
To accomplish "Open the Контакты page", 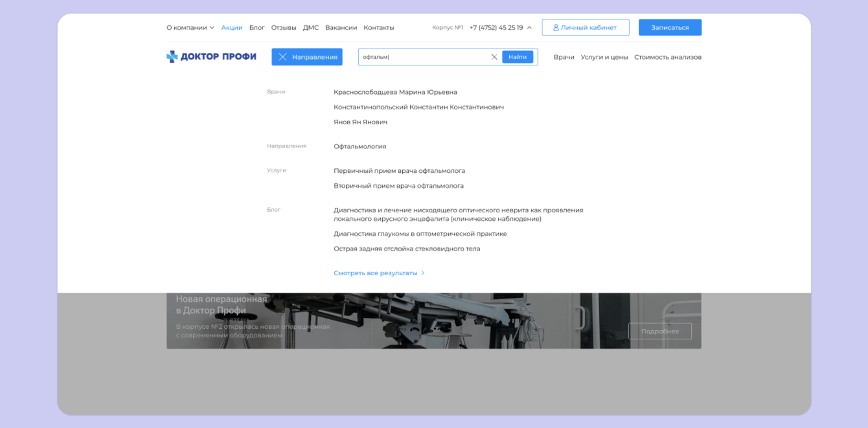I will tap(379, 28).
